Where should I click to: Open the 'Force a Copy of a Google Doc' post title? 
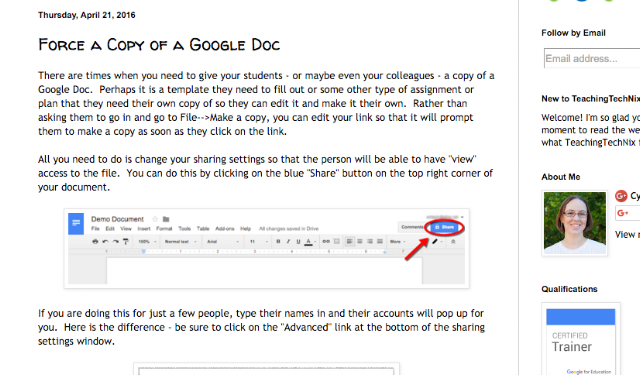[159, 45]
